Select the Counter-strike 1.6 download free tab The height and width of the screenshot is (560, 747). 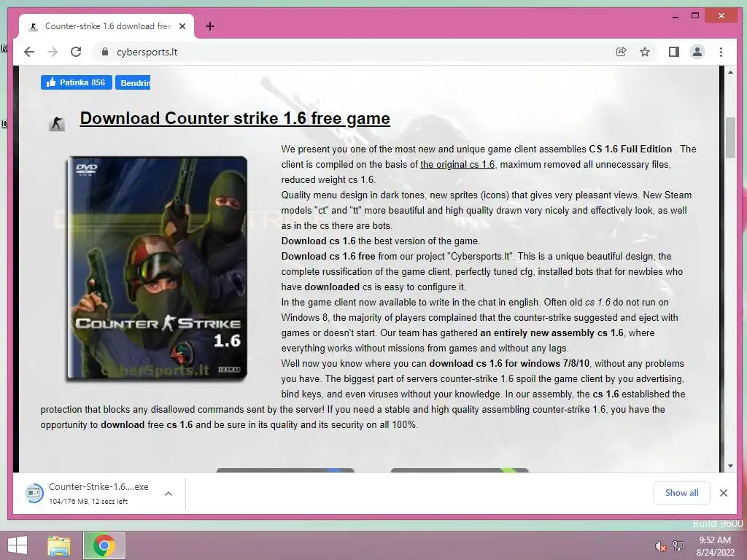(x=107, y=26)
